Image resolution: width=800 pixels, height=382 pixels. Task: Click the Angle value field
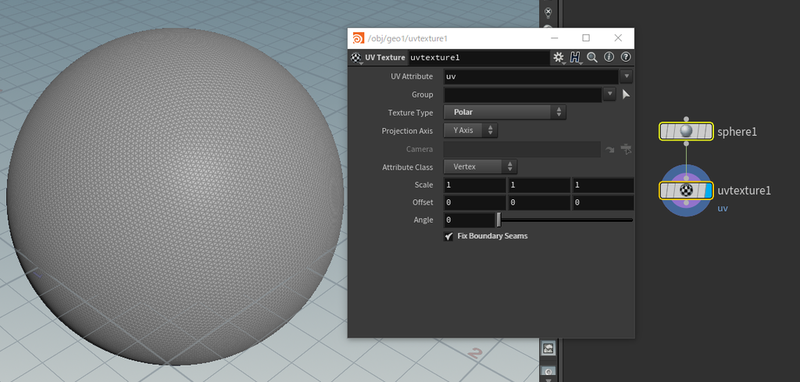tap(469, 220)
